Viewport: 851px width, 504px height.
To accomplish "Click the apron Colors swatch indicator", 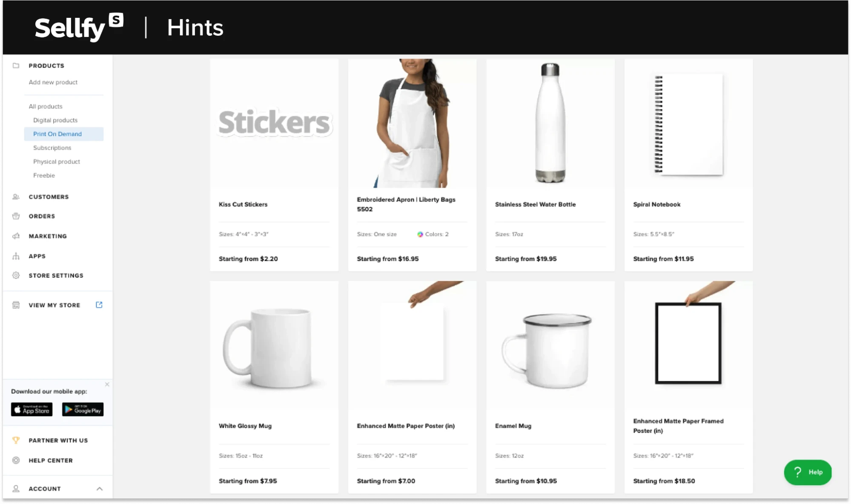I will 420,234.
